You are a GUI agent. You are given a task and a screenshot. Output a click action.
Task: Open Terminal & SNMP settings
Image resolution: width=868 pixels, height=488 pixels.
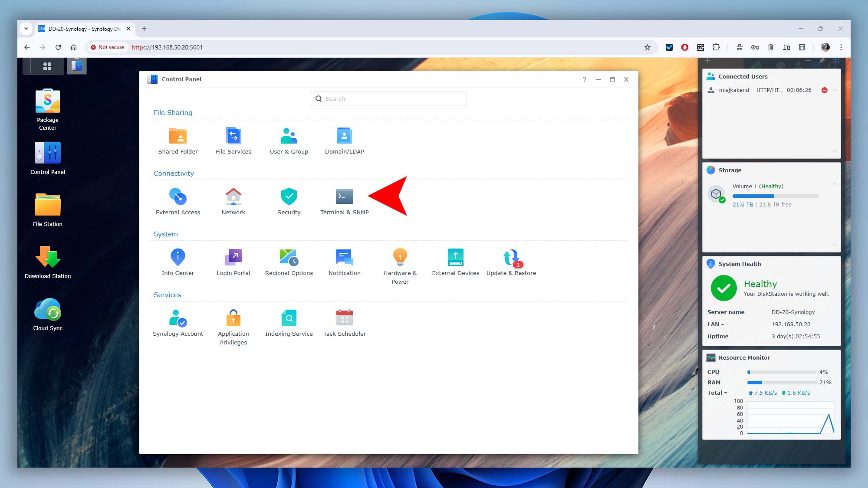pos(345,202)
